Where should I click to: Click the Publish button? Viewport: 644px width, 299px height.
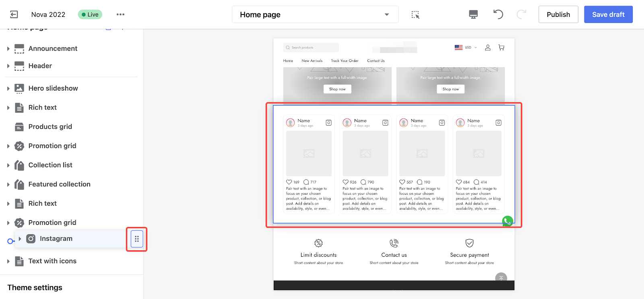pyautogui.click(x=558, y=14)
